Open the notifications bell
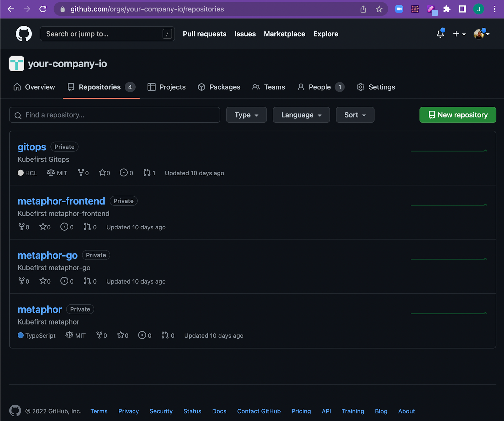This screenshot has width=504, height=421. pyautogui.click(x=440, y=33)
